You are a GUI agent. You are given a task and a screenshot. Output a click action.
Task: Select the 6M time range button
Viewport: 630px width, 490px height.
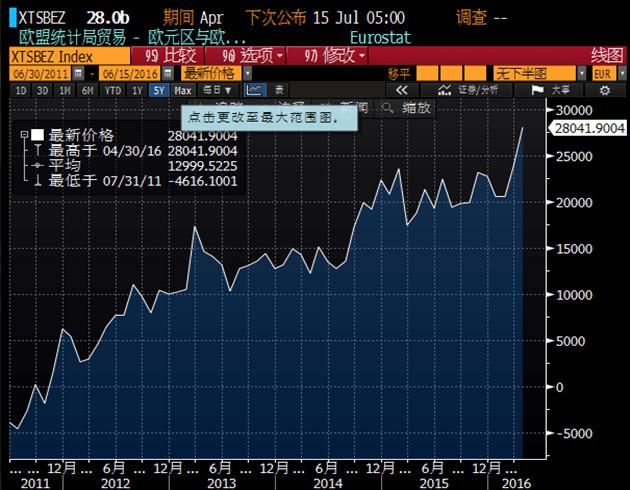(x=88, y=90)
